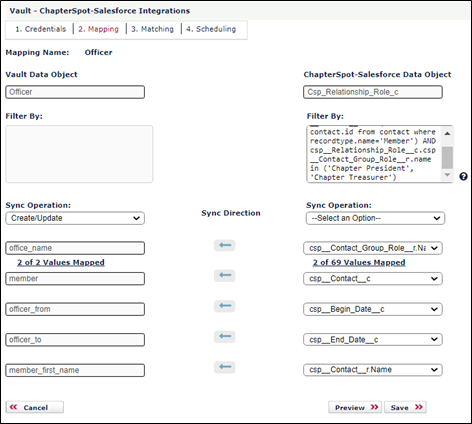
Task: Click the filter text area scrollbar thumb
Action: (x=447, y=157)
